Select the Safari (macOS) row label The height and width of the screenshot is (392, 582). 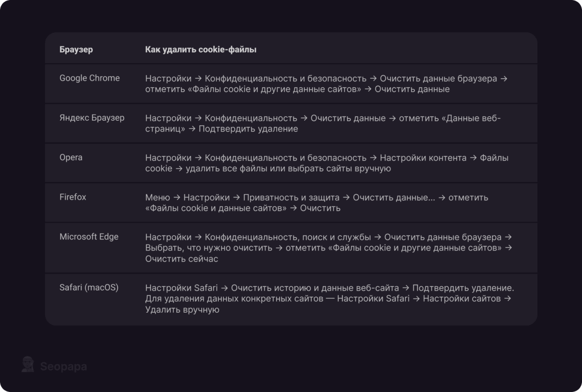pos(89,287)
